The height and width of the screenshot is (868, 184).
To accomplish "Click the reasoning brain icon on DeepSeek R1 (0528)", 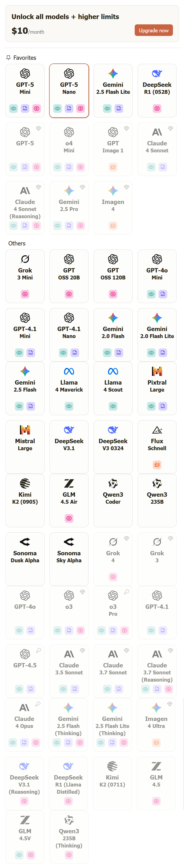I will pos(157,108).
